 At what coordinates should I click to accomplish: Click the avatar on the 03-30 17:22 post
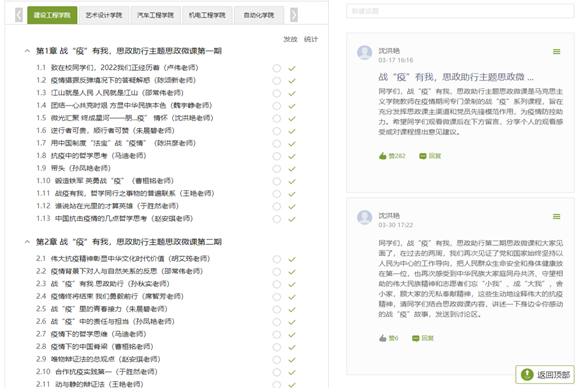coord(364,217)
